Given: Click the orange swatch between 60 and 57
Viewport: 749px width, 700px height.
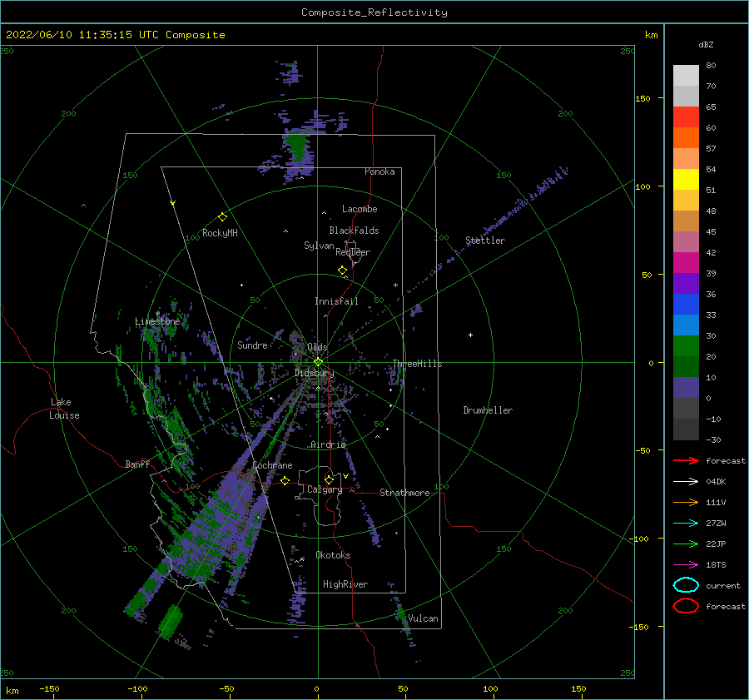Looking at the screenshot, I should tap(686, 138).
